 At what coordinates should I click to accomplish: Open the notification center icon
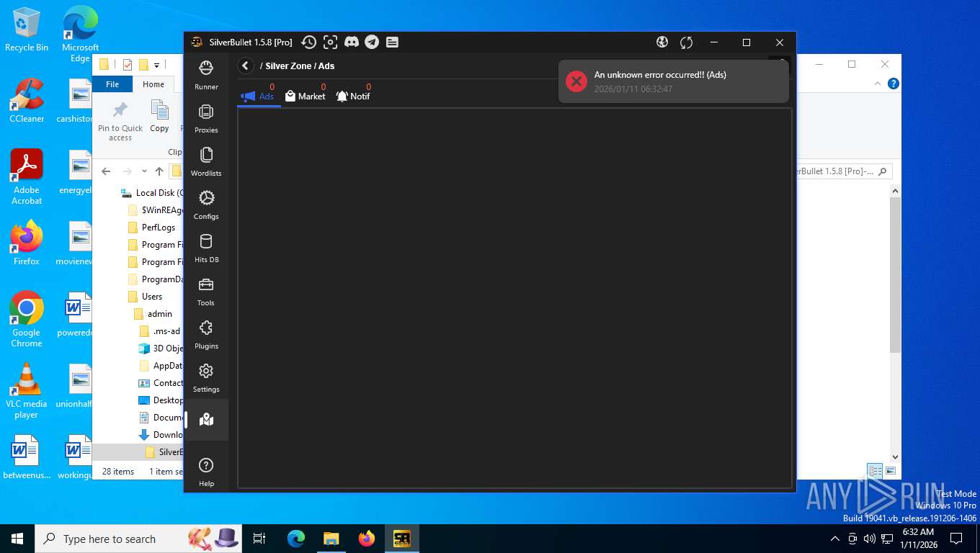[x=956, y=539]
